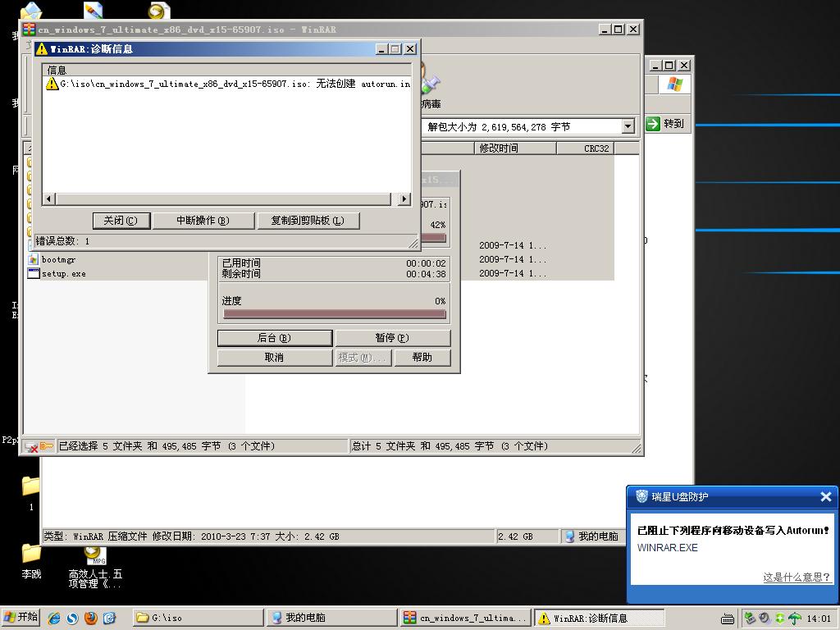Screen dimensions: 840x630
Task: Select the error message row about autorun.inf
Action: click(227, 84)
